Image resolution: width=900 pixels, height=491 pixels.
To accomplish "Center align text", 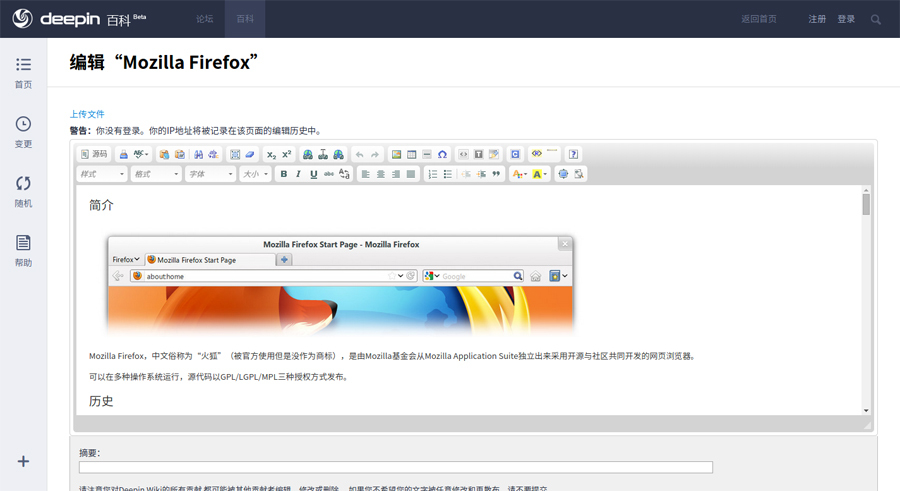I will click(381, 174).
